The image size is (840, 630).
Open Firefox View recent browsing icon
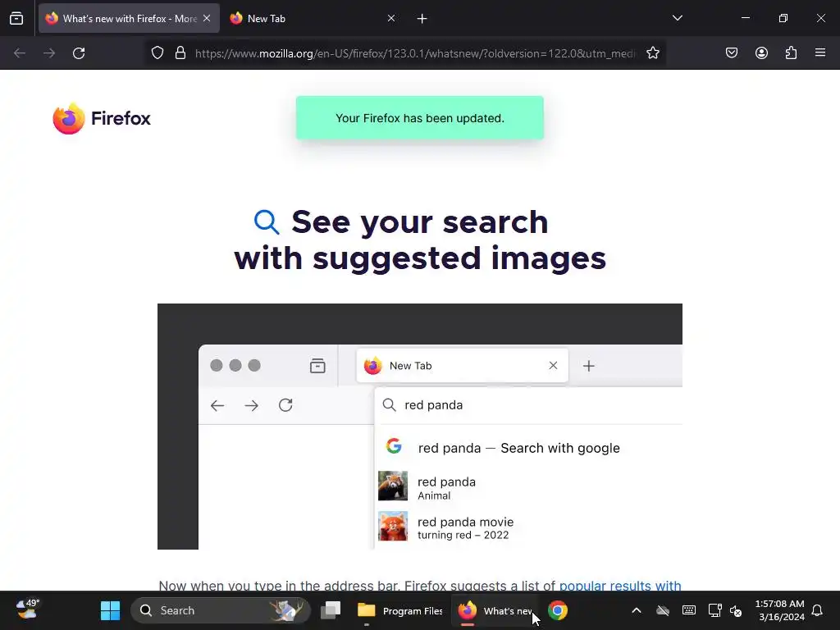(x=16, y=19)
